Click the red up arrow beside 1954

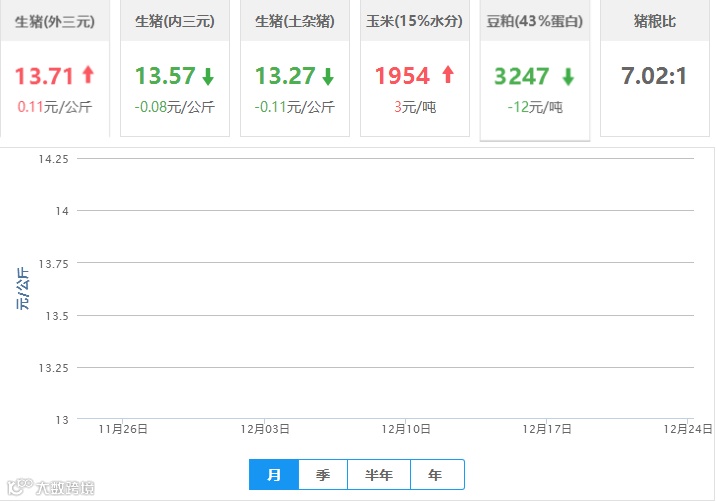448,75
